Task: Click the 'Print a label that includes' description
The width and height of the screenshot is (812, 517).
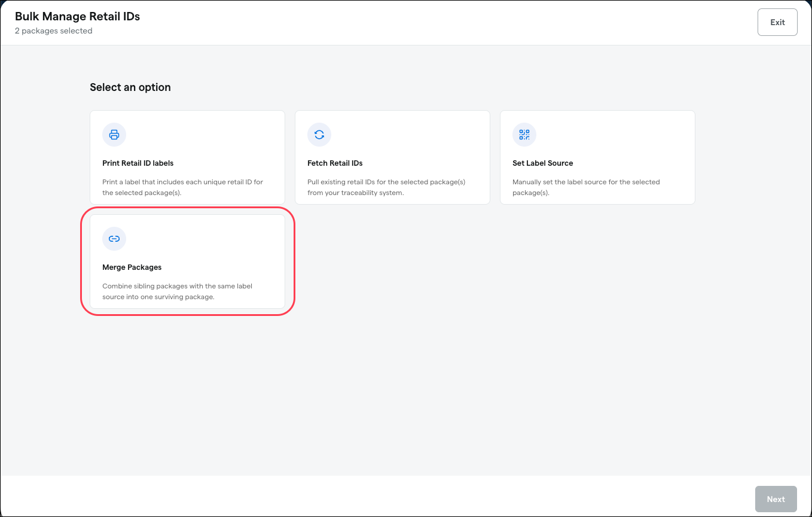Action: pos(183,187)
